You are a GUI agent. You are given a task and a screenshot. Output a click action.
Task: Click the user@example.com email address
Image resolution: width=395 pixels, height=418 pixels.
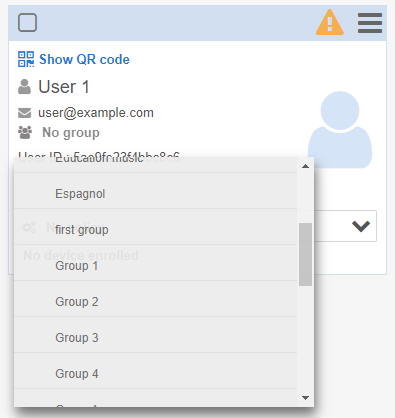click(x=96, y=113)
